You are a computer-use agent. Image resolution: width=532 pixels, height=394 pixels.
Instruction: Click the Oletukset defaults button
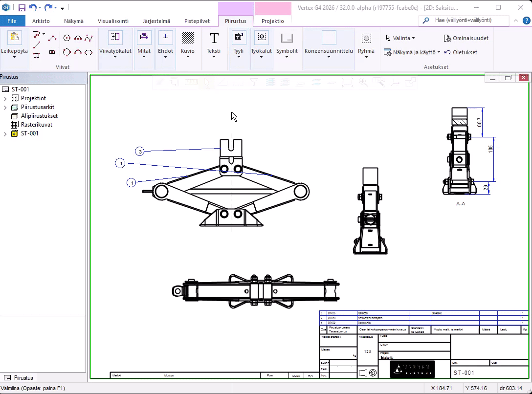click(461, 52)
